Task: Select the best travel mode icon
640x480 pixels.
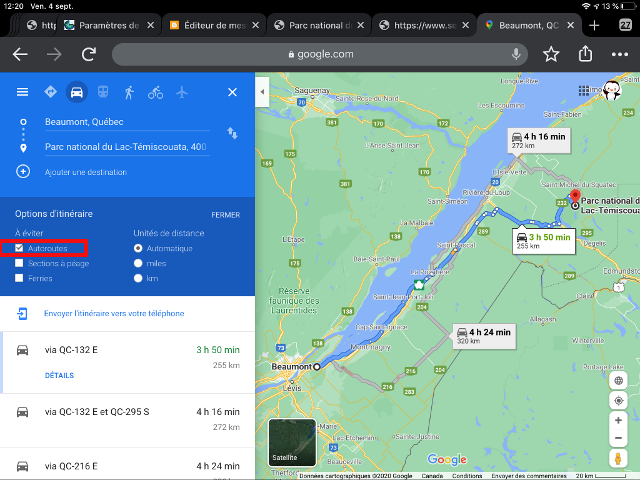Action: pos(50,92)
